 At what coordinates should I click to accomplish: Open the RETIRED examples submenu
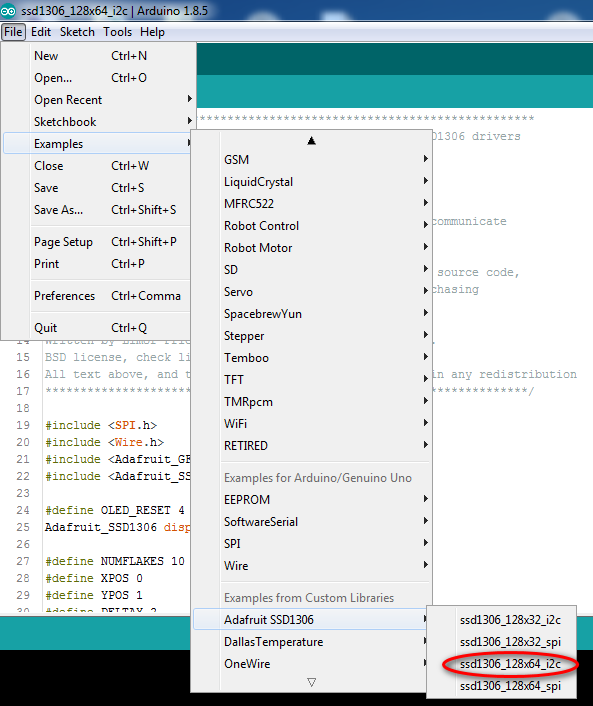coord(312,446)
